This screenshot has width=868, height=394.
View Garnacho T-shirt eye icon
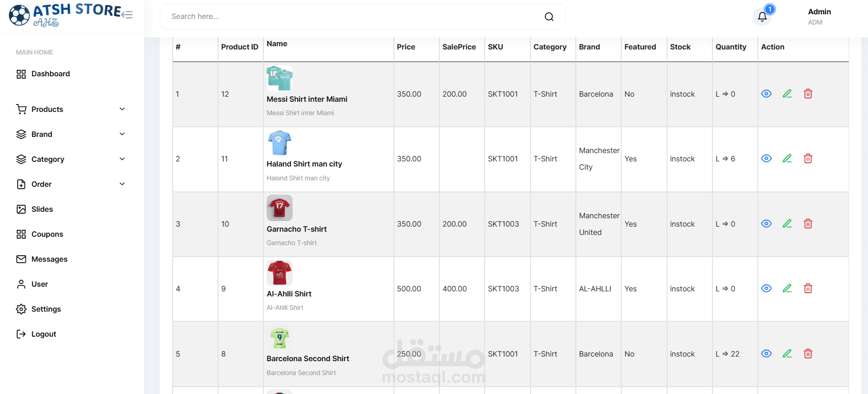(766, 224)
